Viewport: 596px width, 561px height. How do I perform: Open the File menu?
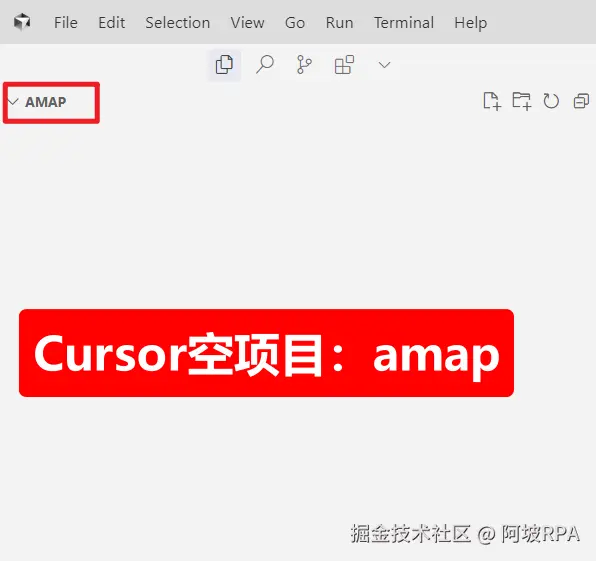[66, 23]
